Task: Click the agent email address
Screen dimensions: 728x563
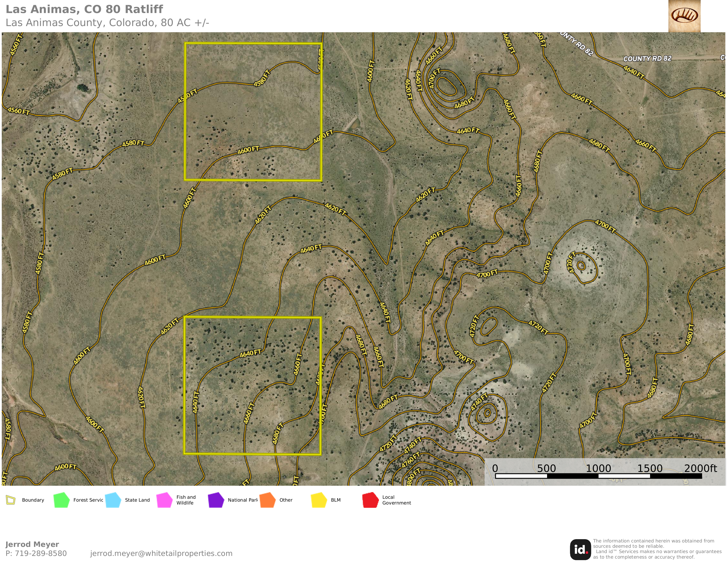Action: pos(161,553)
